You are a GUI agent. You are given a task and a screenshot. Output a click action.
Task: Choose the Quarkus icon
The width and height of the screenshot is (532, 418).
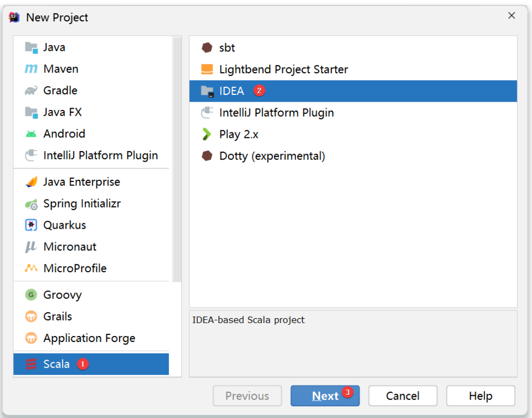point(31,225)
